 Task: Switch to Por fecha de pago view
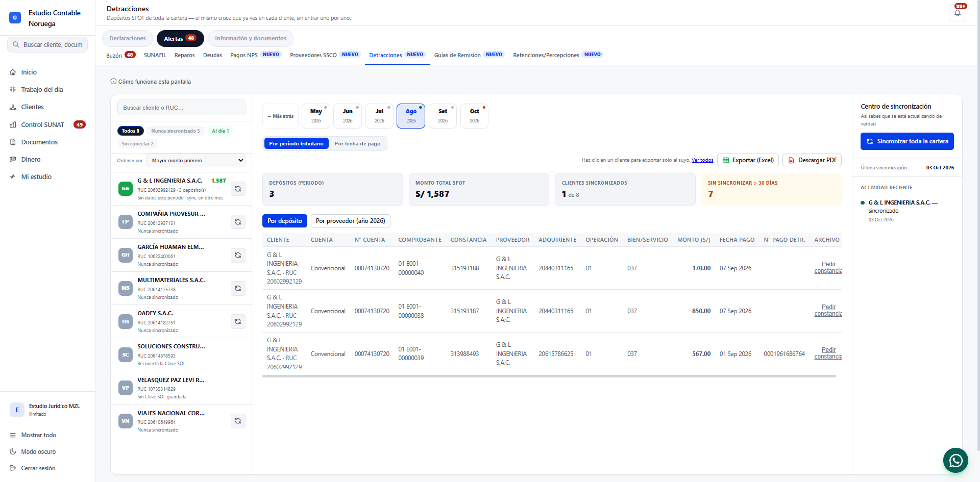click(357, 144)
